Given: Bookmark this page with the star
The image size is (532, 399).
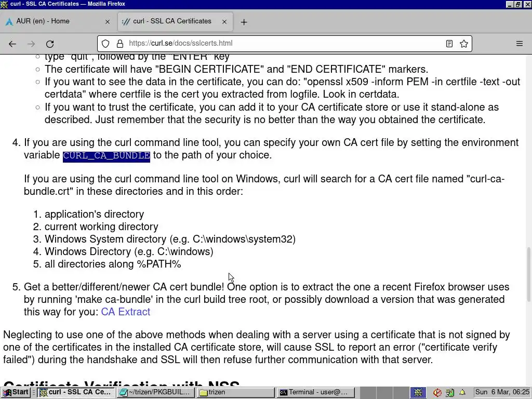Looking at the screenshot, I should [x=464, y=44].
